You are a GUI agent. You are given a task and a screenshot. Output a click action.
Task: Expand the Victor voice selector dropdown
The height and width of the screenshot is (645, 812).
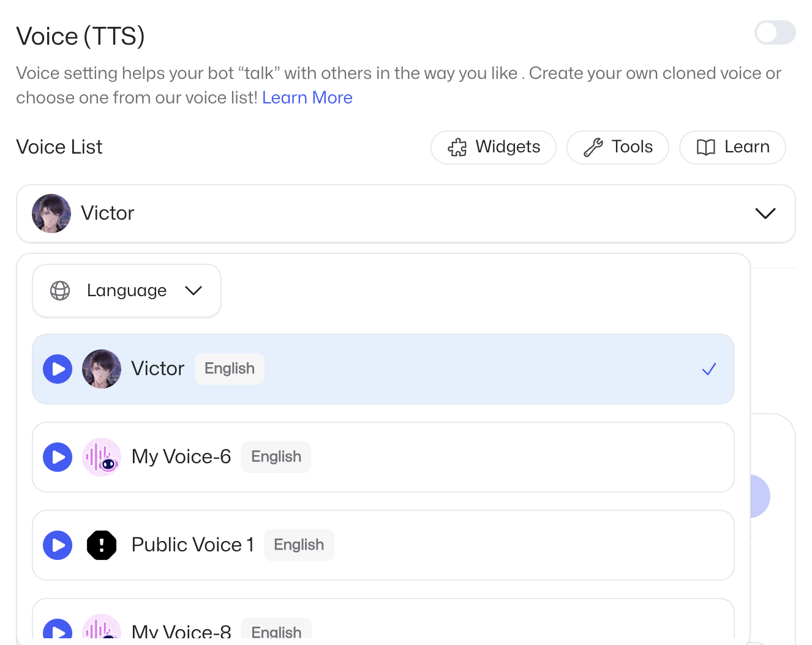(x=405, y=214)
